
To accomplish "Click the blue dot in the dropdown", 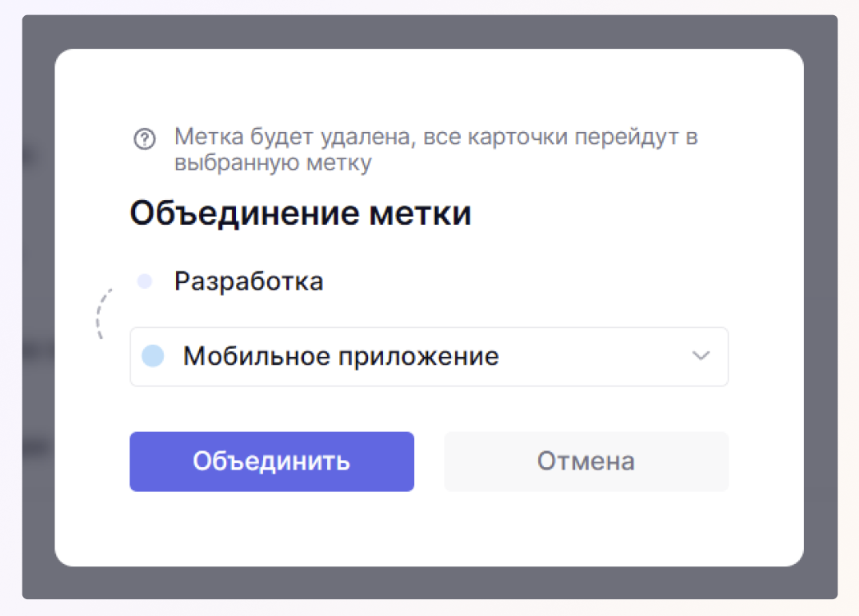I will [x=153, y=356].
